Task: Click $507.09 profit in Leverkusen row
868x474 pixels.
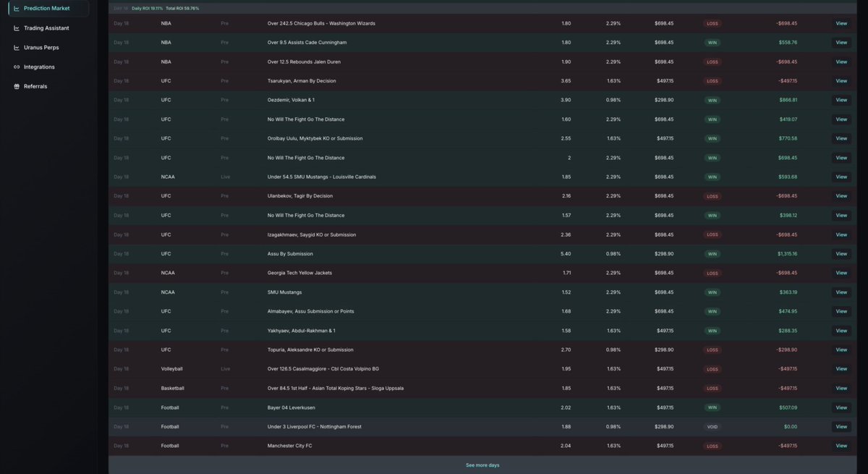Action: click(789, 407)
